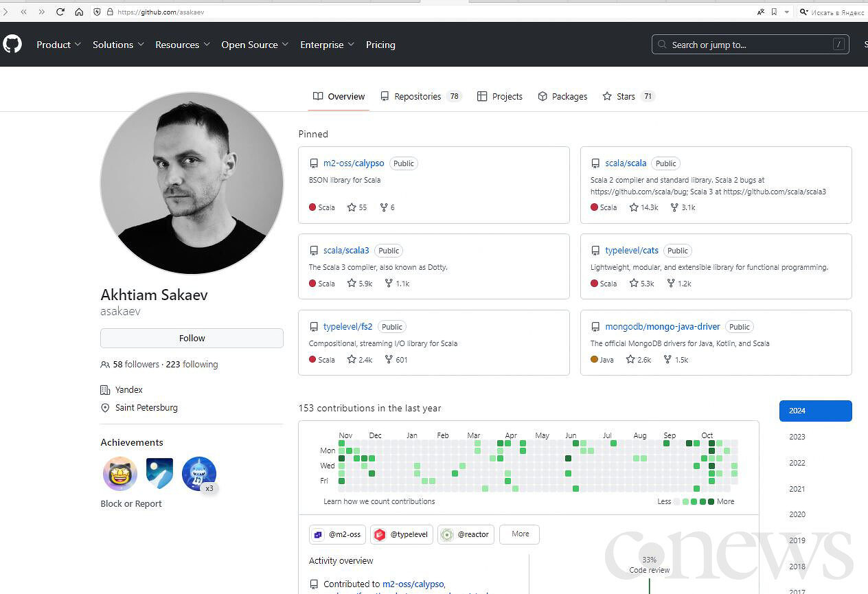Open the Projects tab
Screen dimensions: 868x594
[x=500, y=97]
